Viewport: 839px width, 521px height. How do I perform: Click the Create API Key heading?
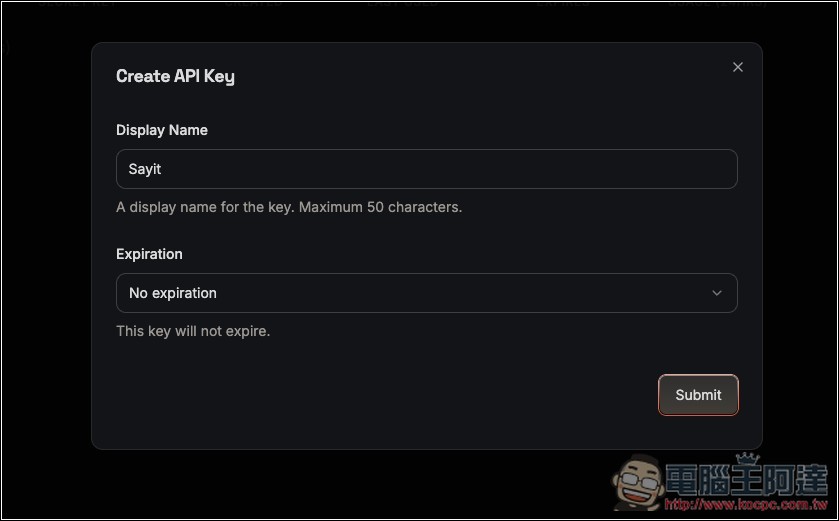(x=176, y=76)
